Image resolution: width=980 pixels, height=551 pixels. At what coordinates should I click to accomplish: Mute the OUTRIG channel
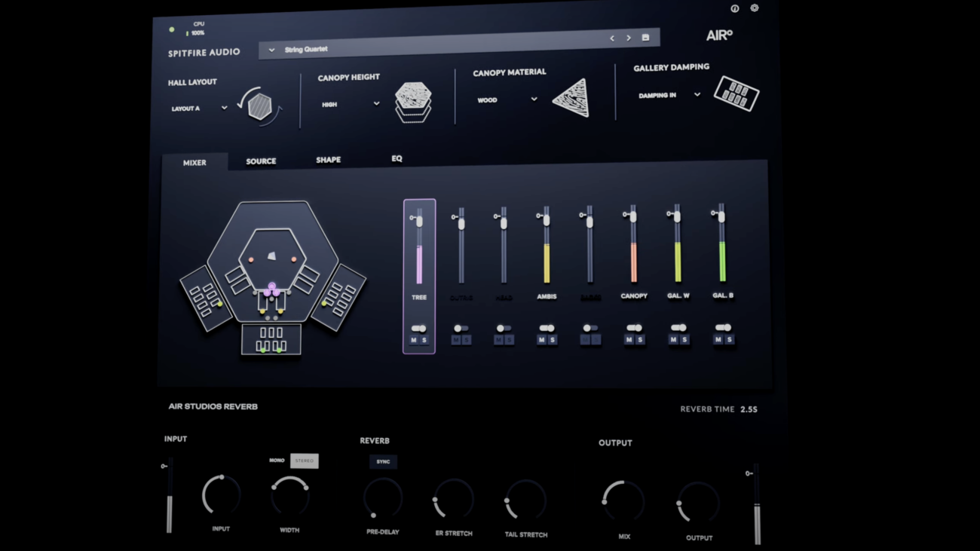455,341
